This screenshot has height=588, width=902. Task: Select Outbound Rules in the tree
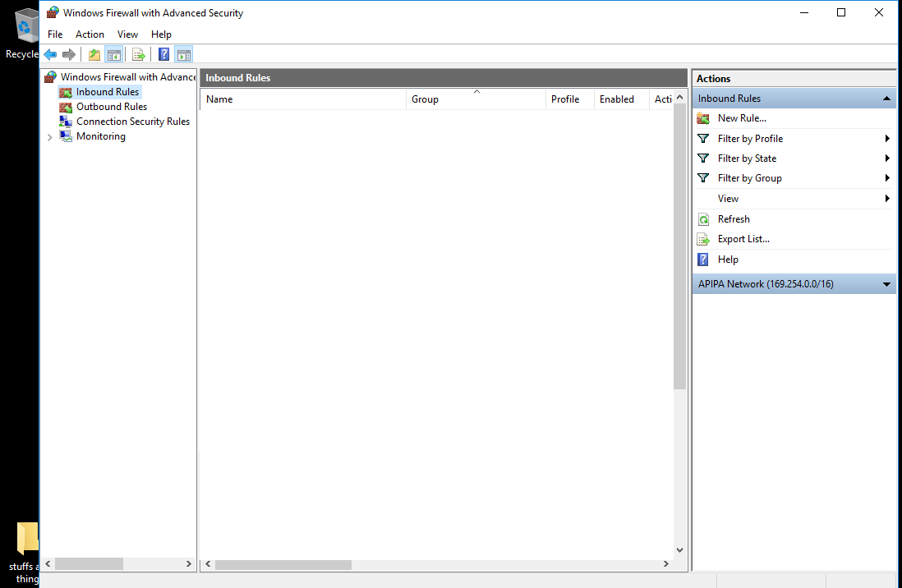111,106
